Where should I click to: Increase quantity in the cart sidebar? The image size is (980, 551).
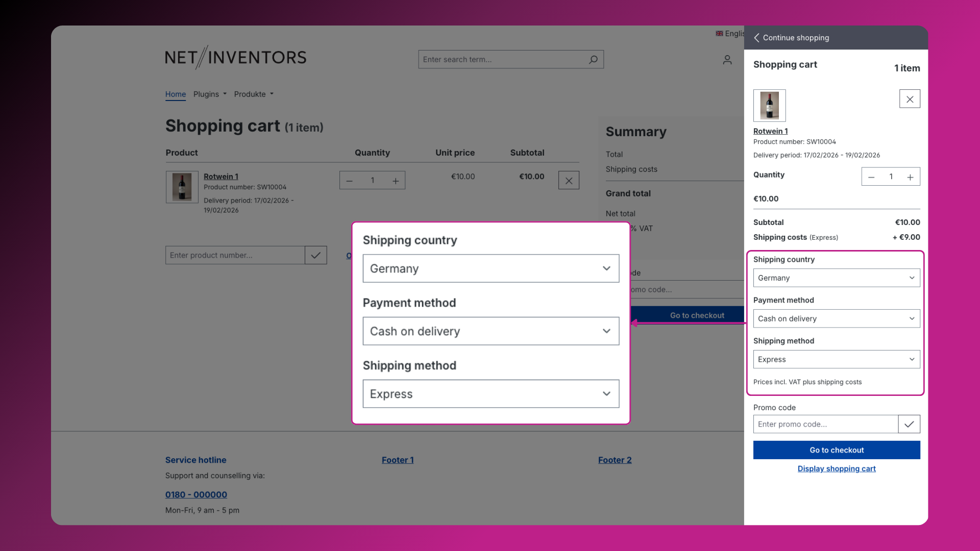[x=911, y=177]
